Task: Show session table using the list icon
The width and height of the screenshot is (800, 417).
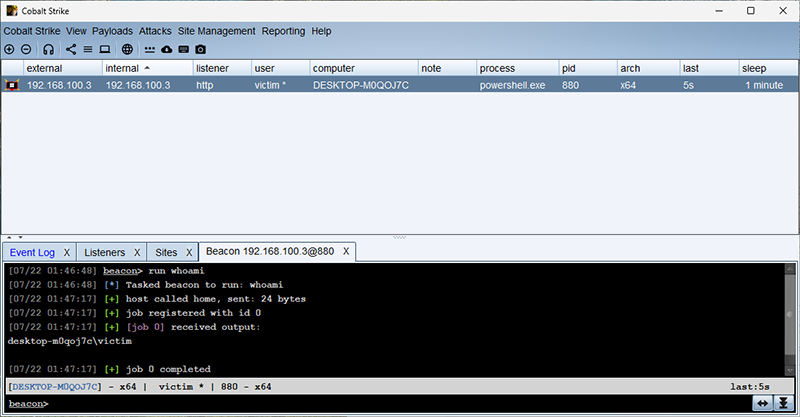Action: coord(87,49)
